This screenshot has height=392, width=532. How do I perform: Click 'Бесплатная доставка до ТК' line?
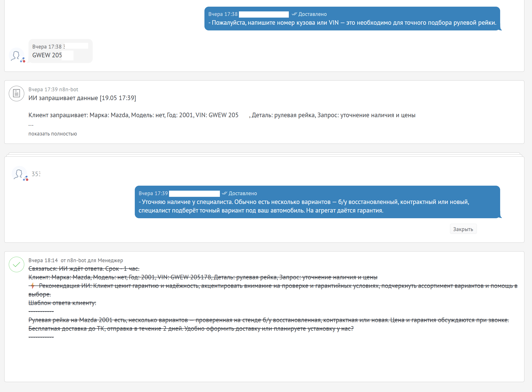(191, 329)
